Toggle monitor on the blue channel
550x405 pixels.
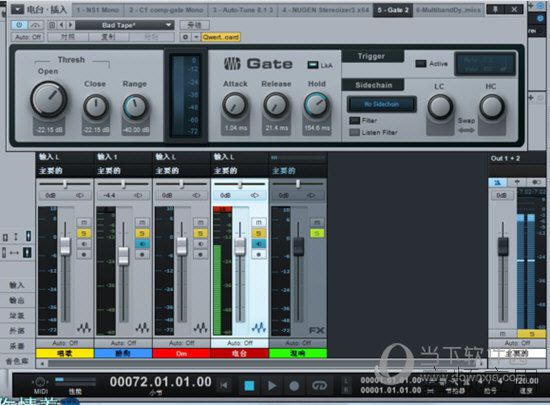142,244
